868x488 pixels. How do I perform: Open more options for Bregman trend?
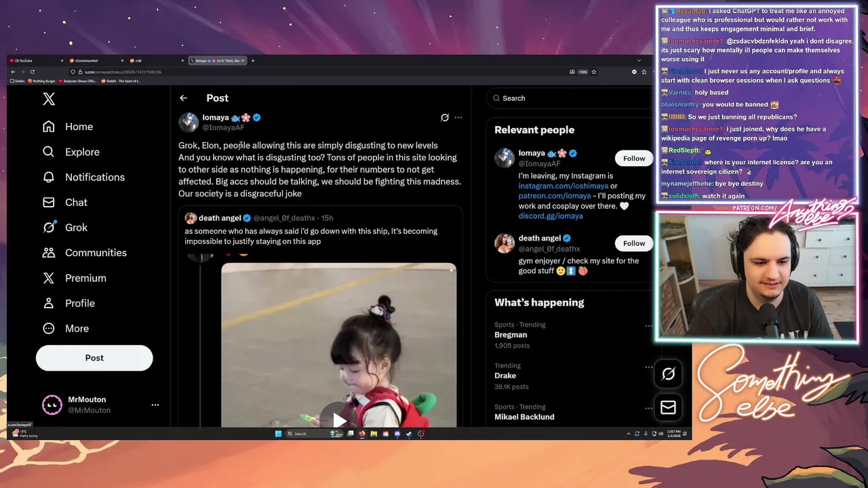pyautogui.click(x=648, y=326)
